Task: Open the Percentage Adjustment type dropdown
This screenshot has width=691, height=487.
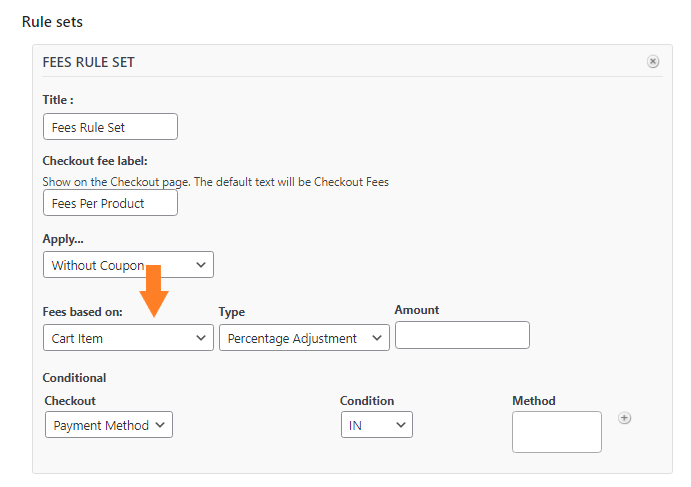Action: tap(304, 338)
